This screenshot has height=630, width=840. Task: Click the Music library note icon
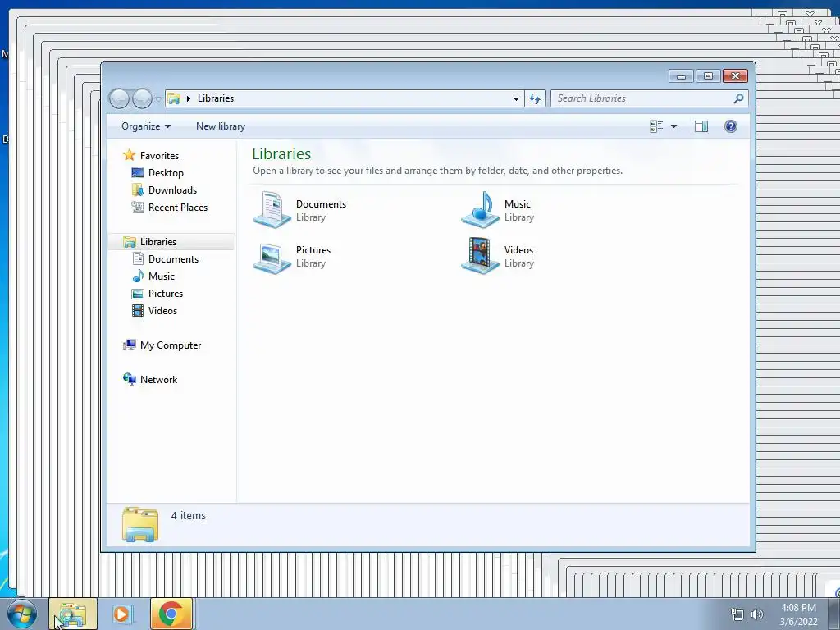(x=481, y=210)
